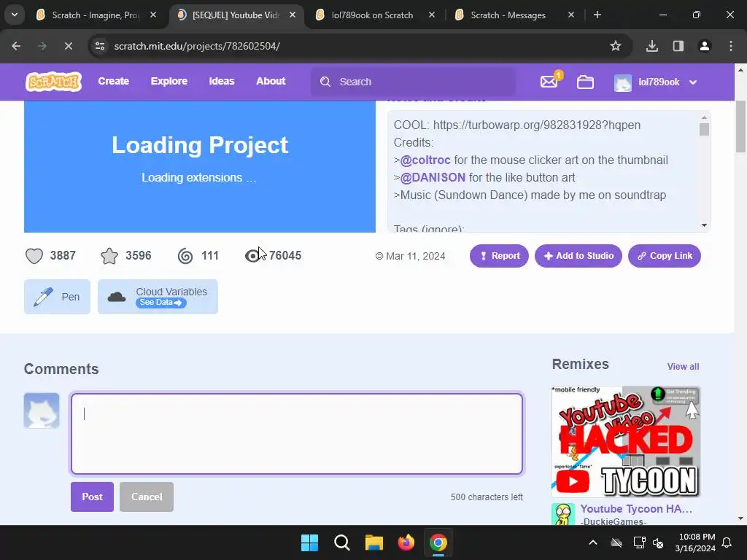Screen dimensions: 747x560
Task: Click the address bar URL
Action: click(197, 46)
